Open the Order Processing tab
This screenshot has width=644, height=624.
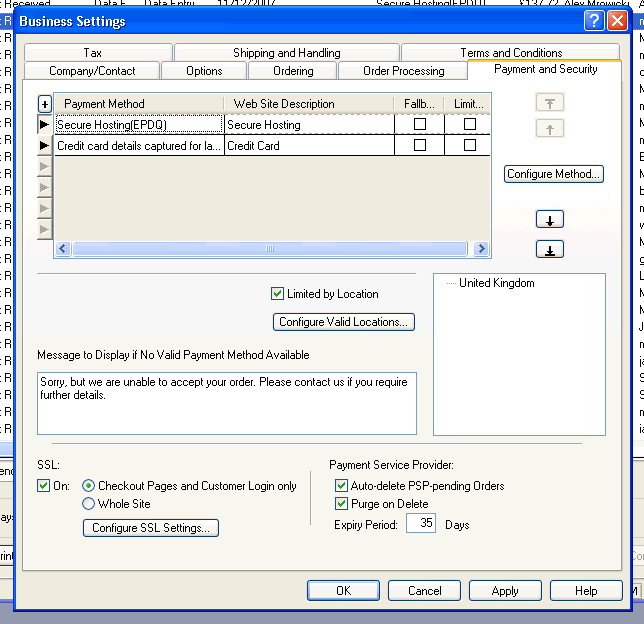pyautogui.click(x=403, y=71)
